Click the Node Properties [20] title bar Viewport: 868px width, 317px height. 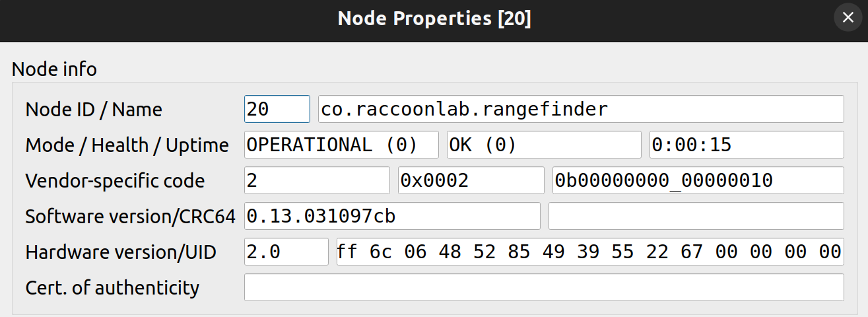(434, 18)
